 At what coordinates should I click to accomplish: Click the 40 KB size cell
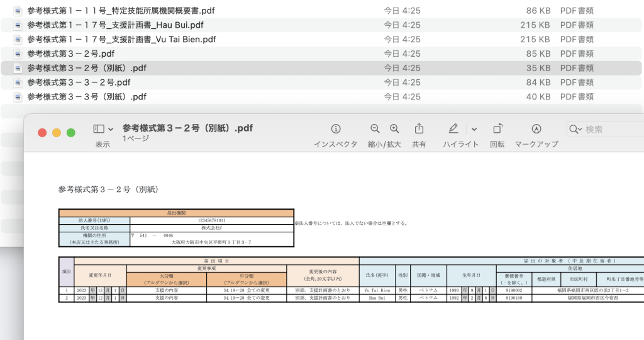pos(538,97)
